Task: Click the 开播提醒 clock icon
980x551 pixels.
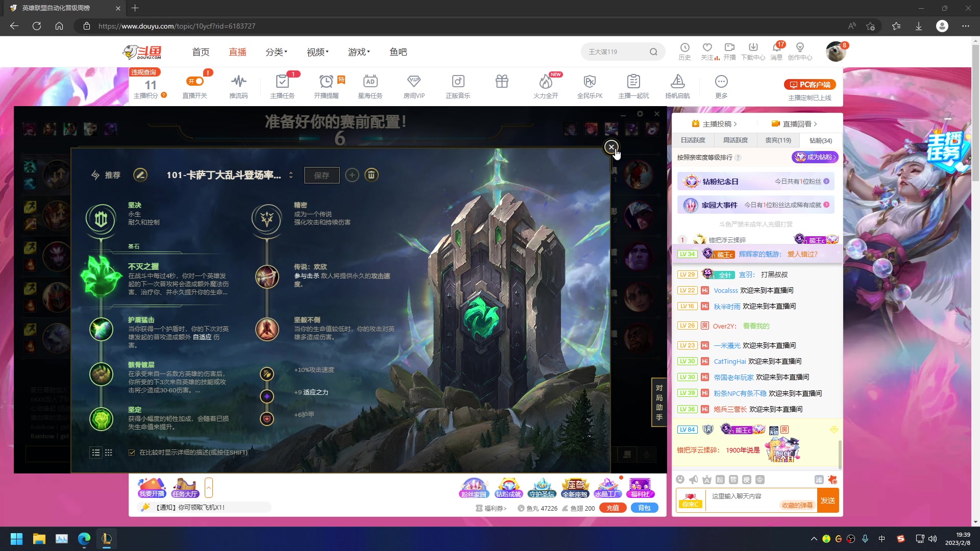Action: [327, 82]
